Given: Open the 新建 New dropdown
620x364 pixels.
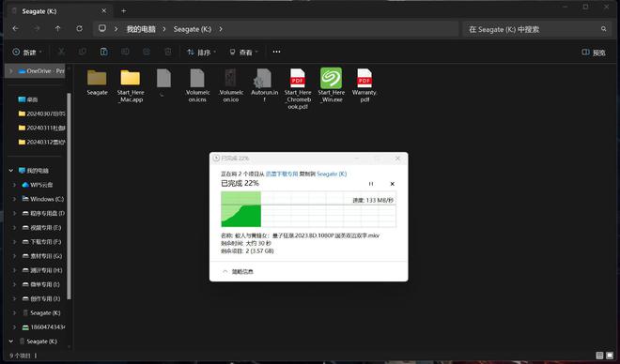Looking at the screenshot, I should [x=27, y=53].
